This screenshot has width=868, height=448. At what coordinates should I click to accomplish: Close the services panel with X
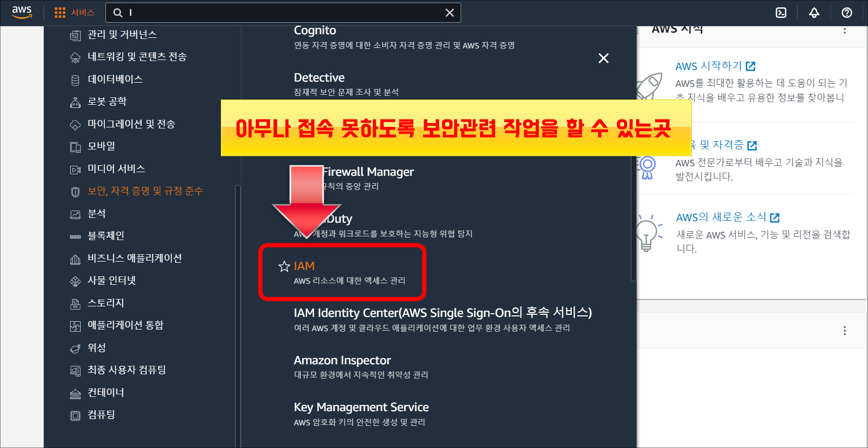[603, 58]
